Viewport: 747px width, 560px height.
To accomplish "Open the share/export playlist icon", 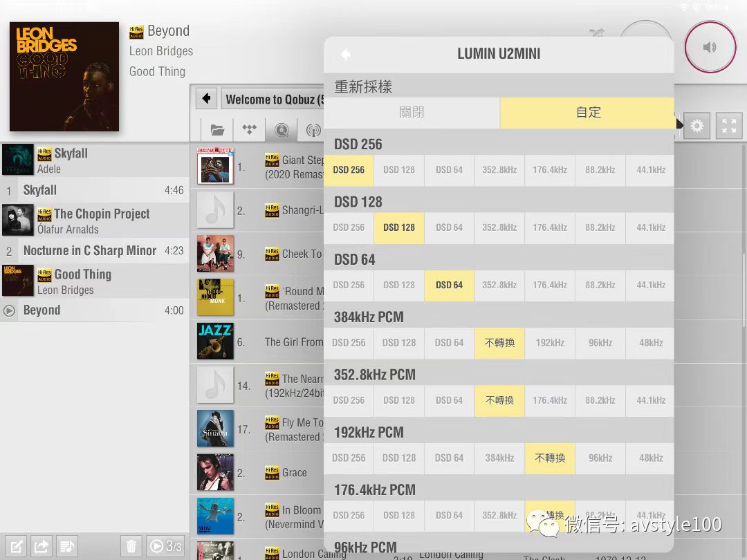I will tap(41, 546).
